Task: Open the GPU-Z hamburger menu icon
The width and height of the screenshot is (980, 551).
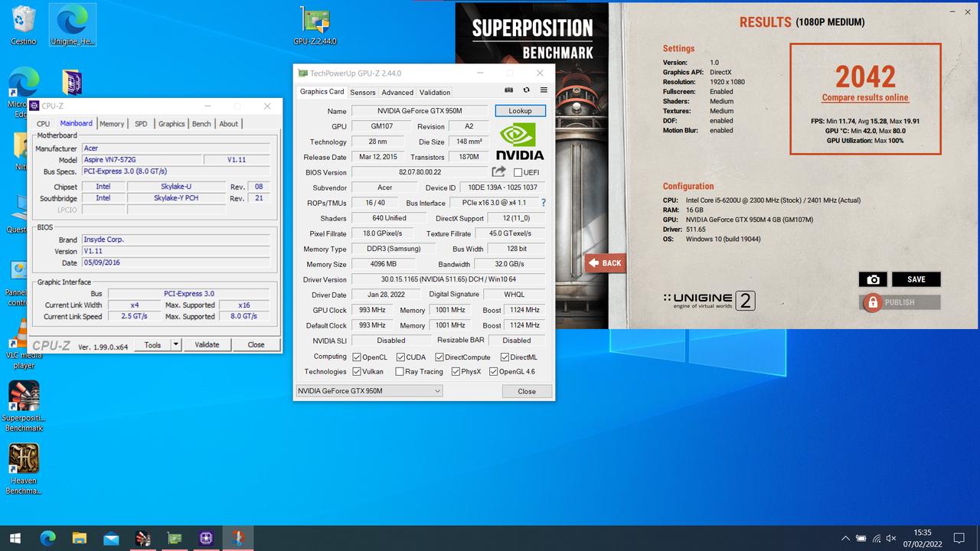Action: click(544, 90)
